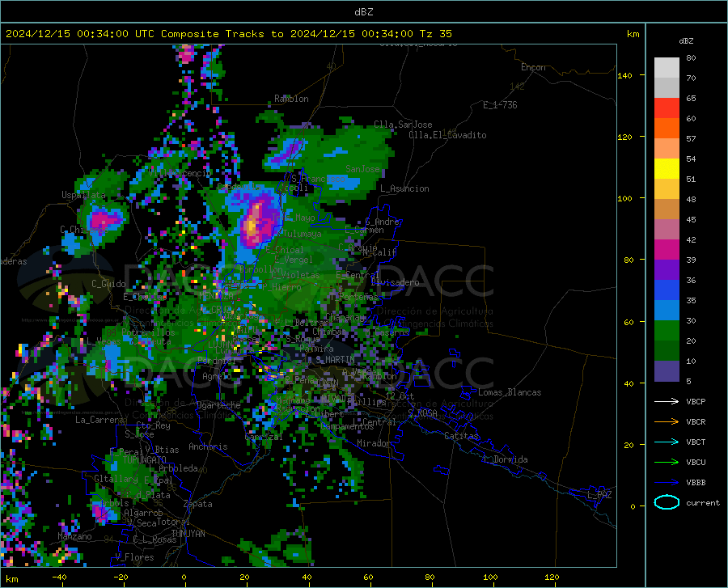Click the 'TUPUNGATO' place label
This screenshot has height=588, width=728.
145,460
